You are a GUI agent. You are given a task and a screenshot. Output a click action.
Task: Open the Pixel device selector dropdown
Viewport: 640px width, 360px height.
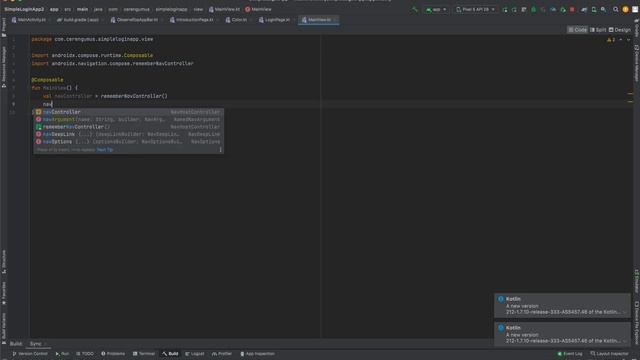(x=476, y=9)
